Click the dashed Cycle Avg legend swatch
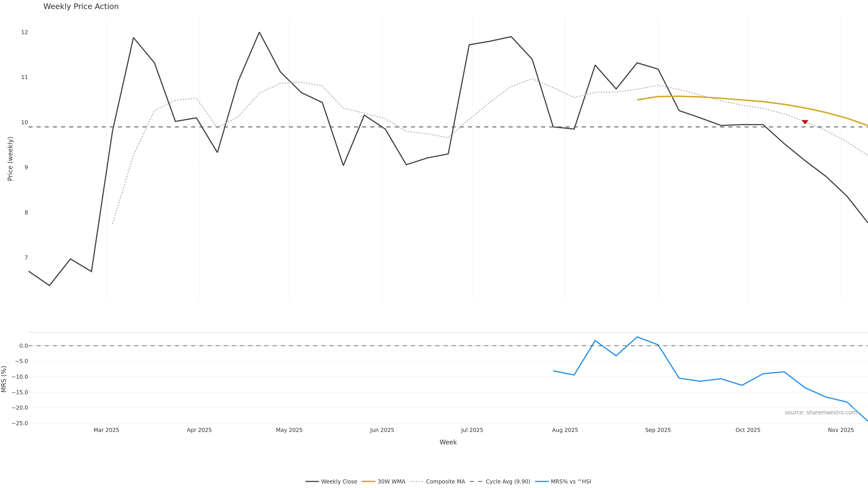The width and height of the screenshot is (868, 488). 476,482
